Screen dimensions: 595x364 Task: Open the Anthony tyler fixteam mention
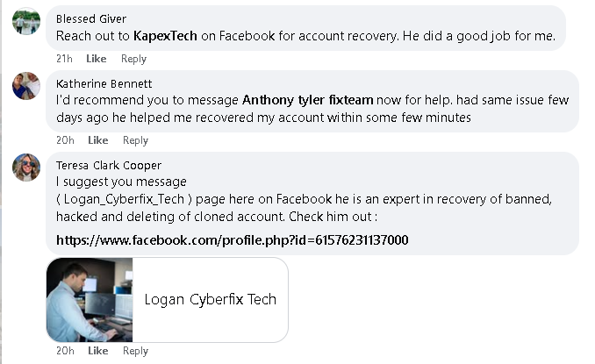[x=308, y=100]
